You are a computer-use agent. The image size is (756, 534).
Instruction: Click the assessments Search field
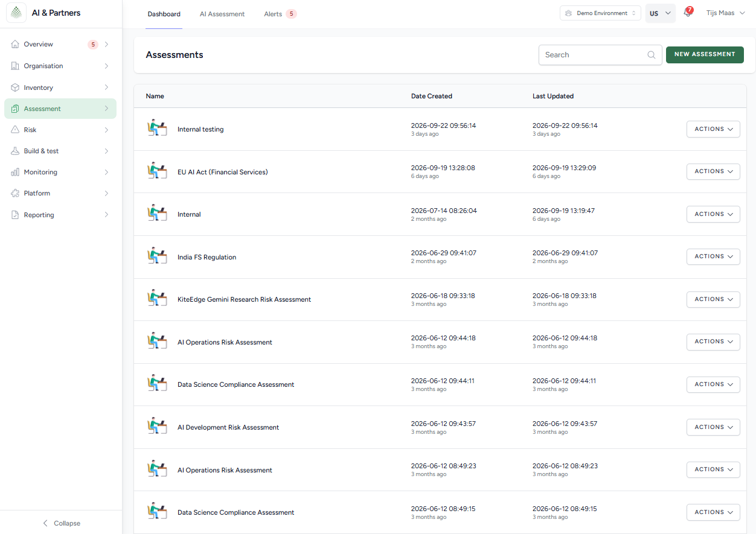pos(600,55)
